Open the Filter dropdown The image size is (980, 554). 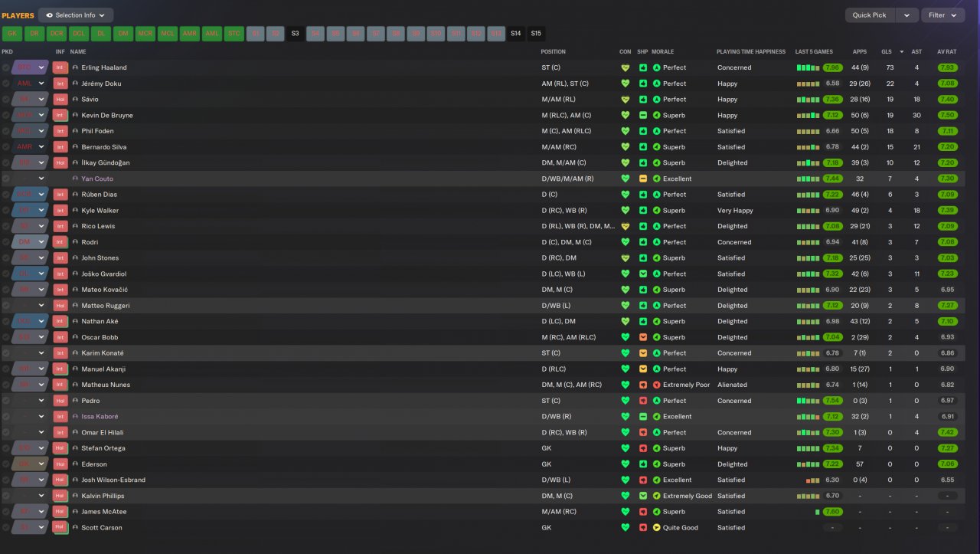(943, 15)
